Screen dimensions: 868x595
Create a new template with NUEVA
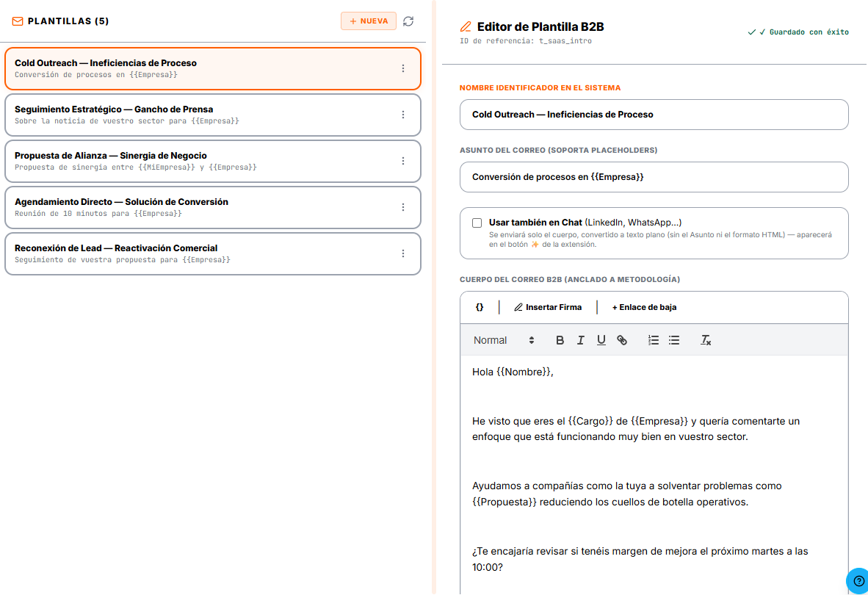369,21
